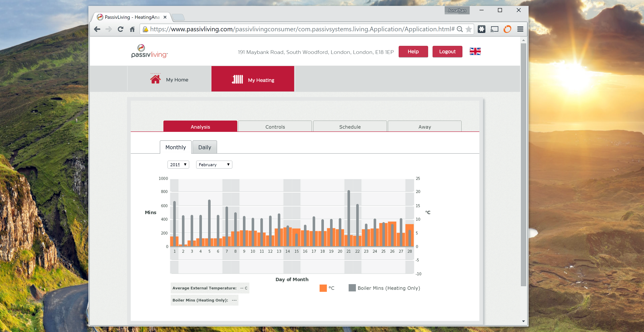Switch to the Away tab
Image resolution: width=644 pixels, height=332 pixels.
pos(424,127)
